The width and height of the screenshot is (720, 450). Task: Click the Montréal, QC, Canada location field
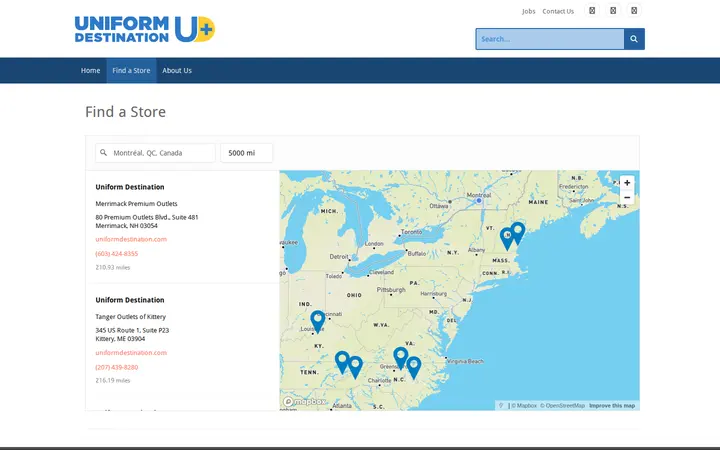(155, 153)
